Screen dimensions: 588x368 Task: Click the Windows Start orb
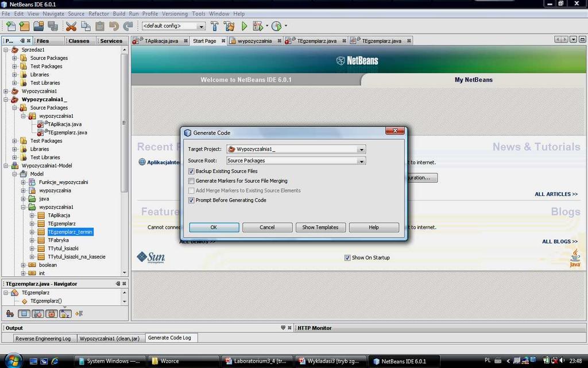(14, 361)
